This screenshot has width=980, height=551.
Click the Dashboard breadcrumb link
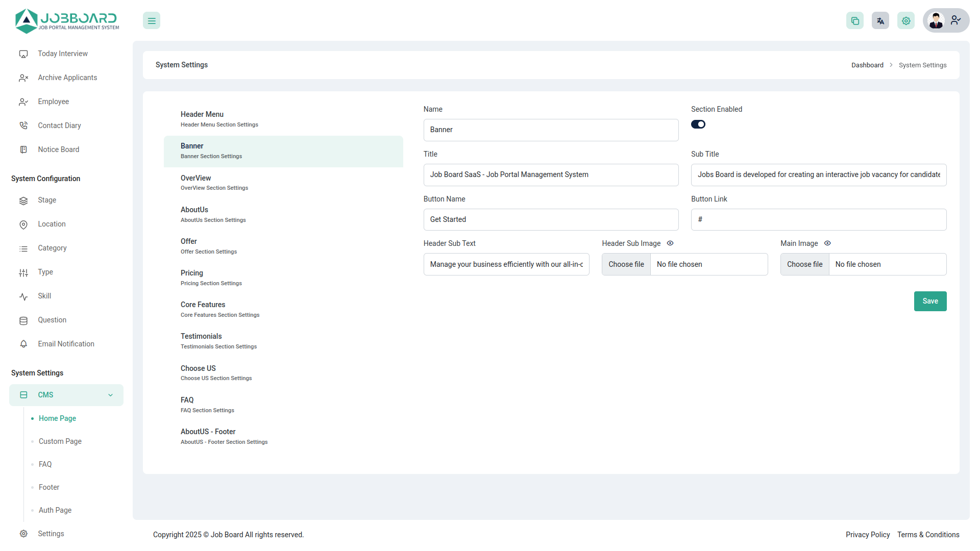(x=867, y=65)
